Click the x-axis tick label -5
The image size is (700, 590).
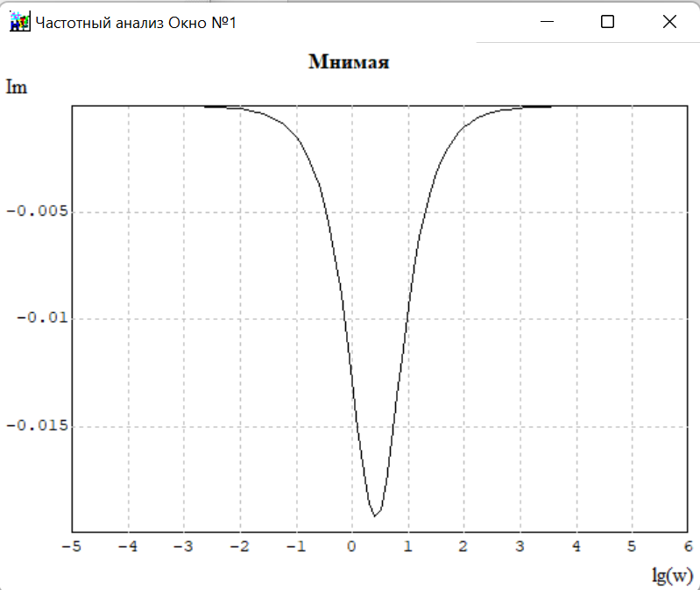72,546
